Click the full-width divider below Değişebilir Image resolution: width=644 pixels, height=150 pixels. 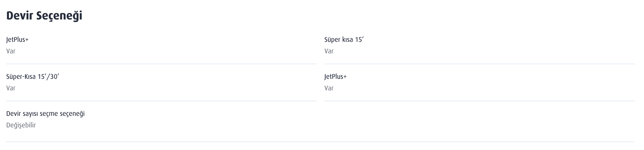click(320, 142)
